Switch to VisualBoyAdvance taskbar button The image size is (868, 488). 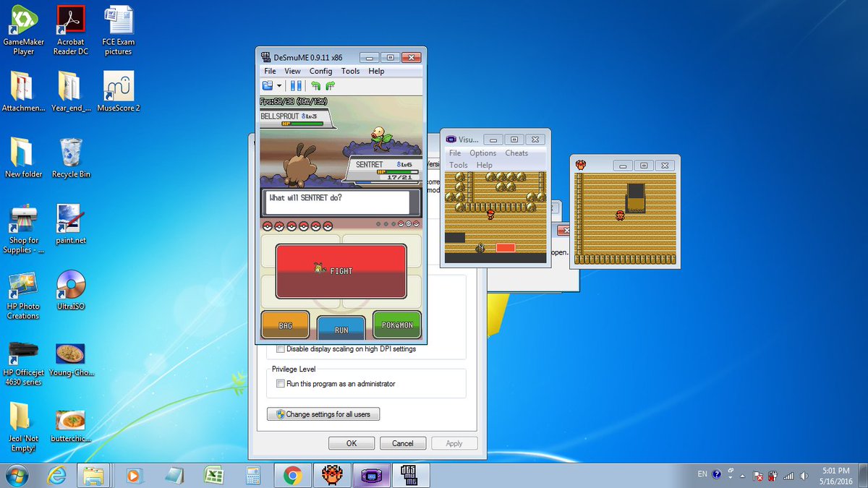[x=371, y=475]
